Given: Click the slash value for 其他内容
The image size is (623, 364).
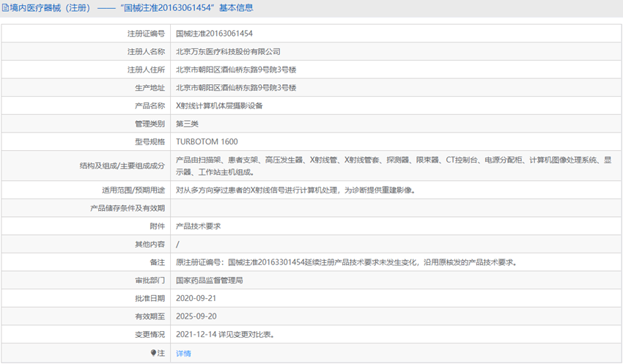Looking at the screenshot, I should coord(177,245).
